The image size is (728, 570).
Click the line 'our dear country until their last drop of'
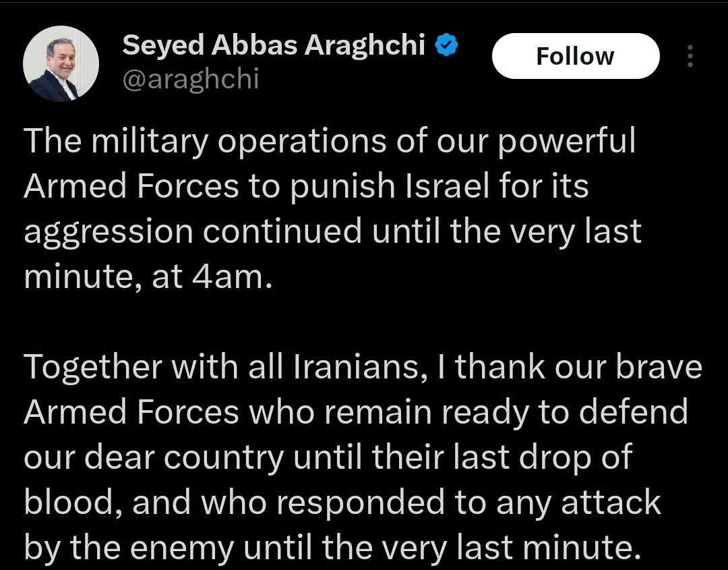point(328,457)
